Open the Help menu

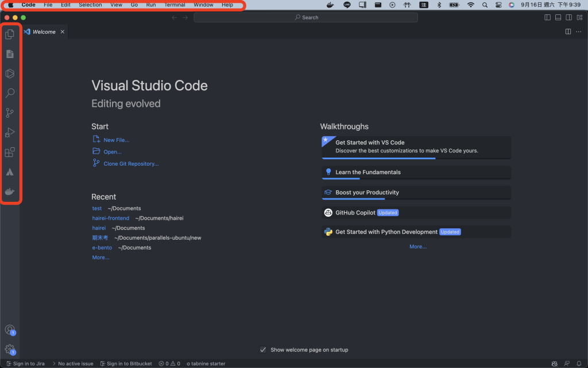(x=227, y=5)
